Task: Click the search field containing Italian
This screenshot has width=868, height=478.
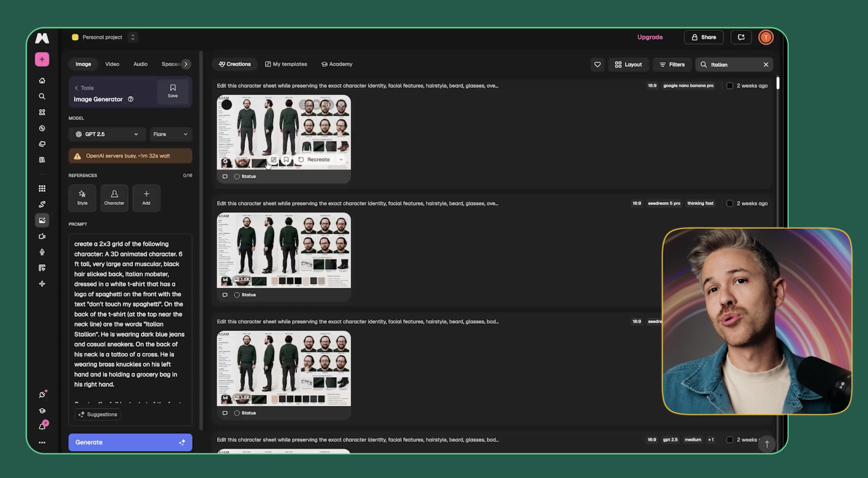Action: (x=734, y=65)
